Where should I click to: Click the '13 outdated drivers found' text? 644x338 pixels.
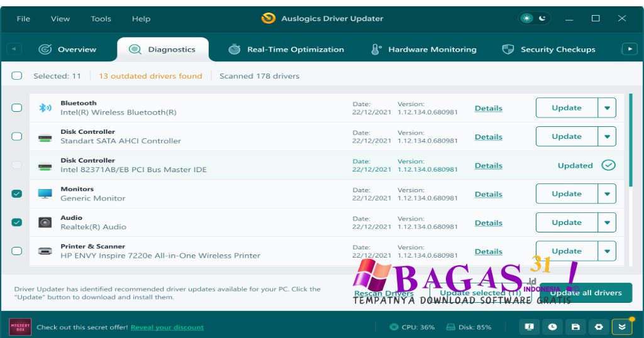tap(150, 76)
